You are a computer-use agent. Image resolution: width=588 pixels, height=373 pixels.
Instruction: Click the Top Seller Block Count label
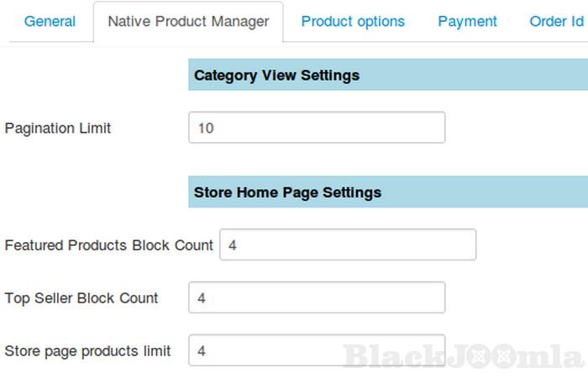point(81,298)
